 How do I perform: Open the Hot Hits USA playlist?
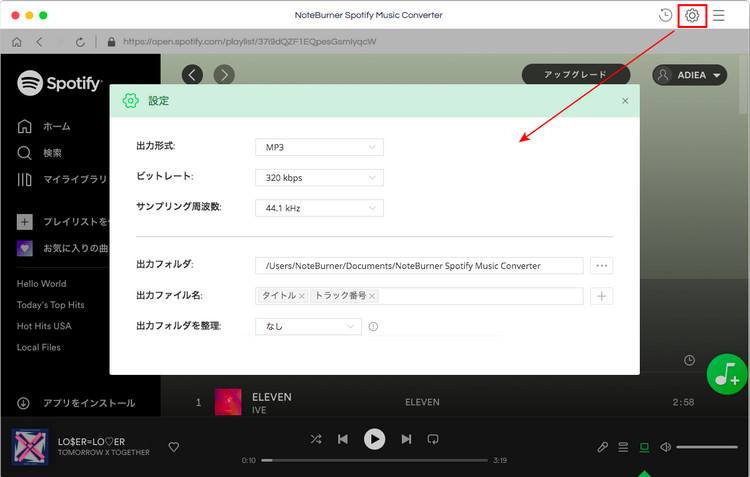point(44,326)
